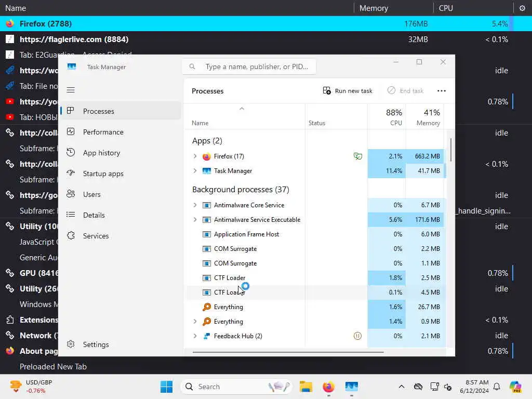This screenshot has width=532, height=399.
Task: Click the Firefox app icon in process list
Action: pos(206,156)
